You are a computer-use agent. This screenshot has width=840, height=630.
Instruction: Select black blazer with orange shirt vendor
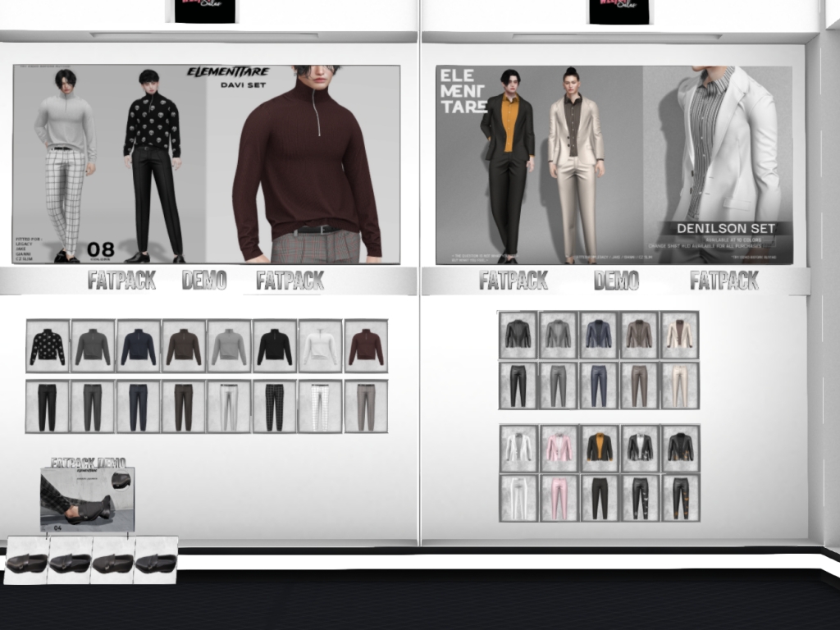[x=600, y=448]
